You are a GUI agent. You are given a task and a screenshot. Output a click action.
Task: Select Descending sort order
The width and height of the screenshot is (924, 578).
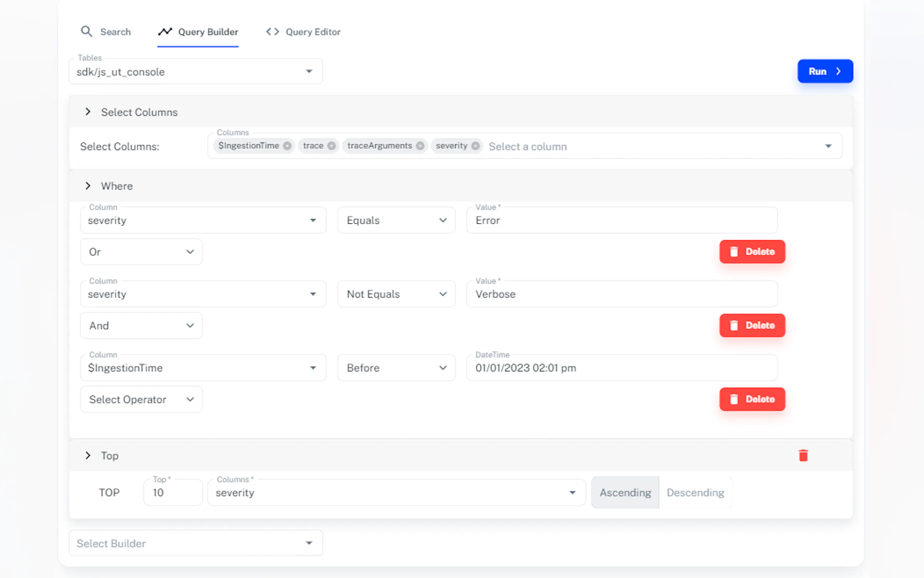point(695,492)
